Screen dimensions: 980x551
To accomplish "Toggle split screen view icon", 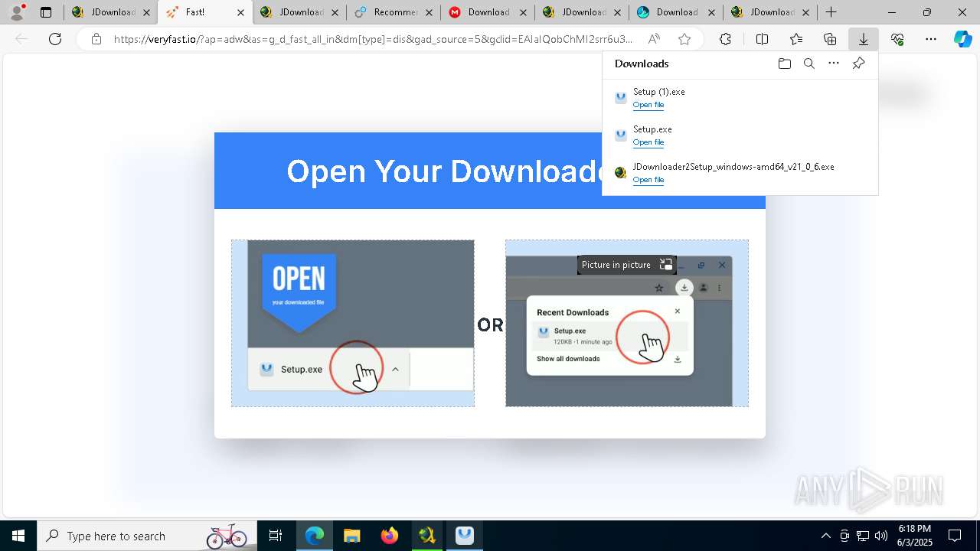I will (762, 39).
